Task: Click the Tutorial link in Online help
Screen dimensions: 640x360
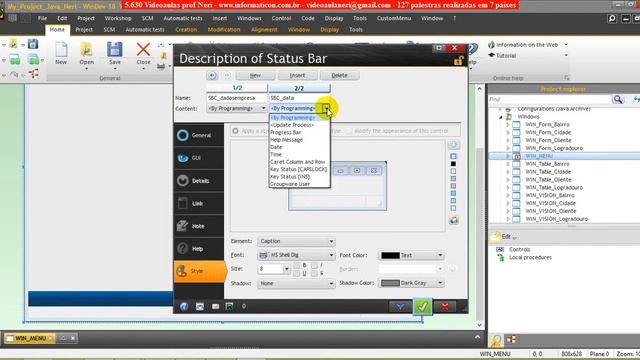Action: click(x=506, y=56)
